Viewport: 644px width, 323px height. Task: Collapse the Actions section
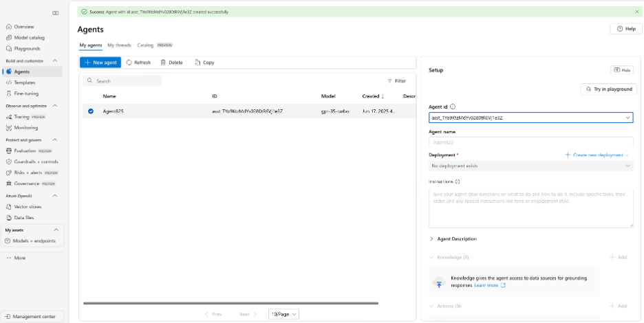tap(431, 307)
